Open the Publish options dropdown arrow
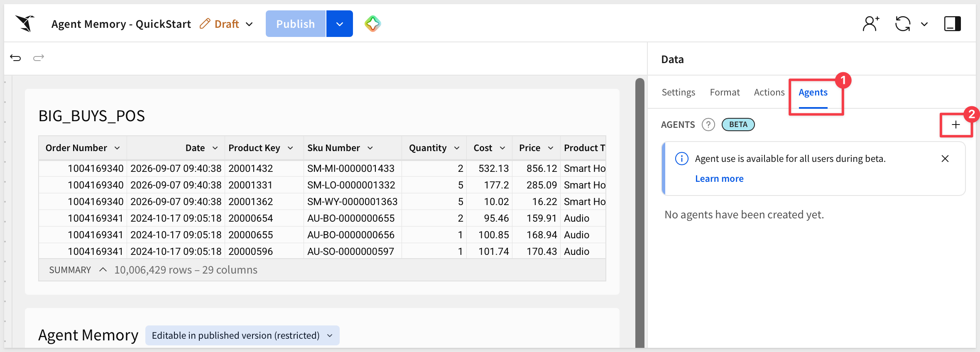The image size is (980, 352). click(340, 24)
